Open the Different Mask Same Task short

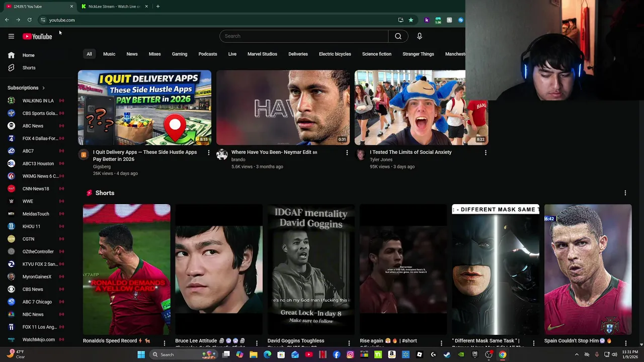[496, 269]
